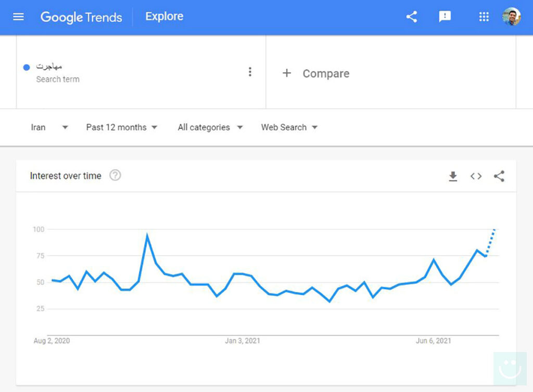533x392 pixels.
Task: Open the send feedback icon
Action: (445, 17)
